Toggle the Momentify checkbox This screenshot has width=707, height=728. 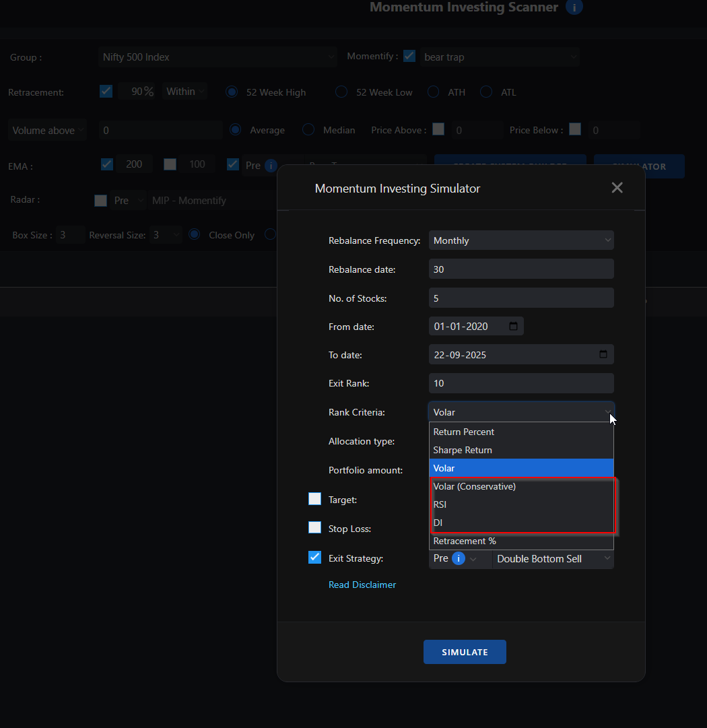[x=409, y=56]
